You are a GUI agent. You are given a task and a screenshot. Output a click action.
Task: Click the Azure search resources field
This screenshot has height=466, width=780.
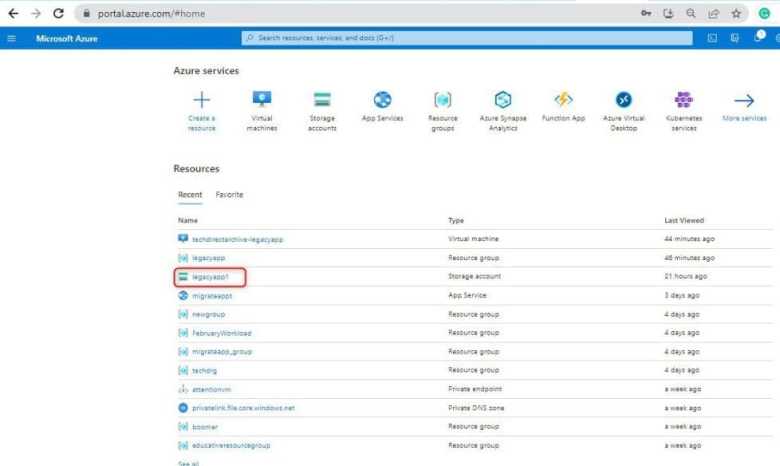click(x=467, y=38)
